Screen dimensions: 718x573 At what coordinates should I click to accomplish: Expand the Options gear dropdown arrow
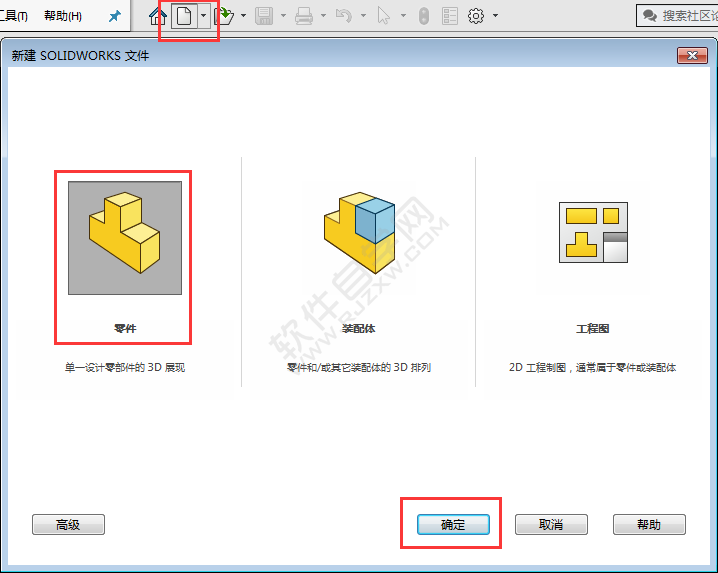[x=495, y=16]
